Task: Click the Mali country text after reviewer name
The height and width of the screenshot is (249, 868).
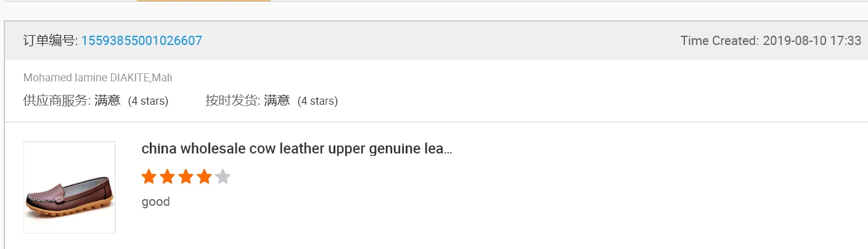Action: 162,78
